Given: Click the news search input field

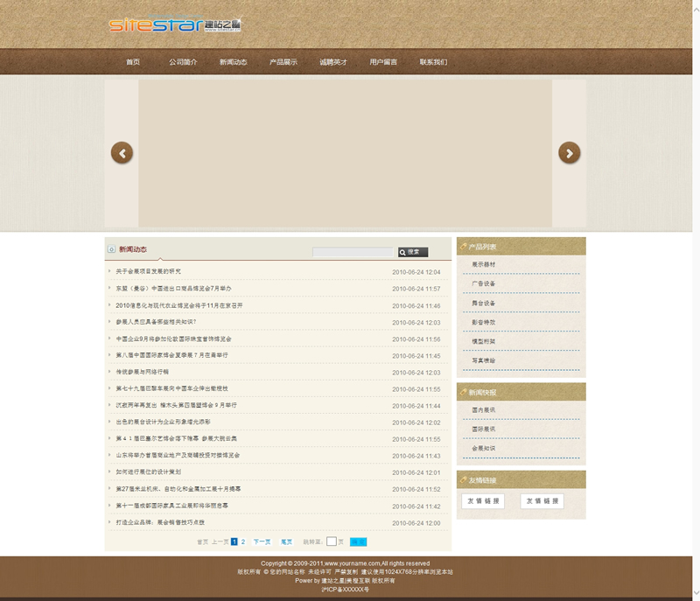Looking at the screenshot, I should (354, 252).
